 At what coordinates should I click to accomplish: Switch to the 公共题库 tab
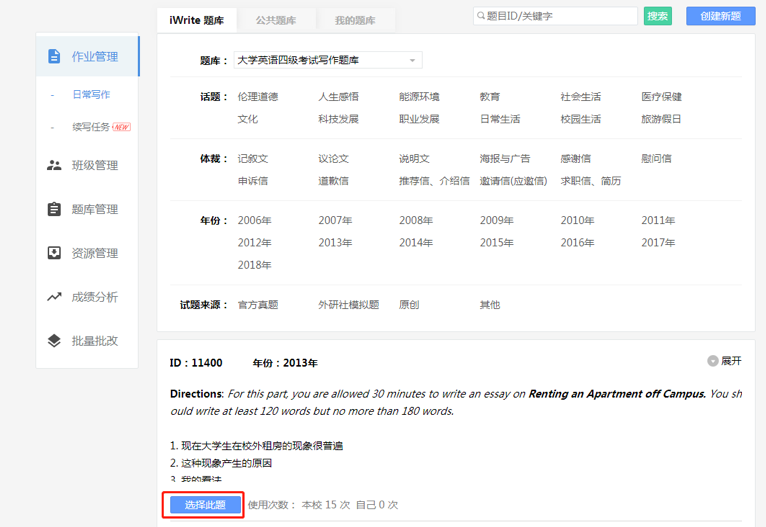pyautogui.click(x=275, y=19)
